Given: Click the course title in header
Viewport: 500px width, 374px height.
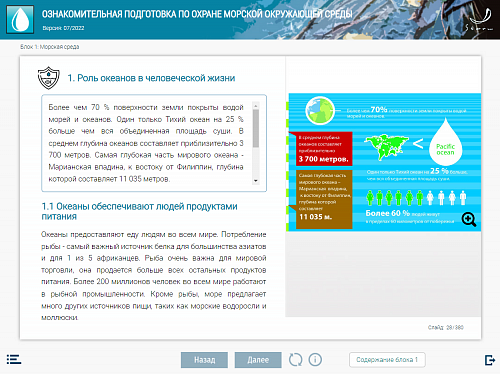Looking at the screenshot, I should point(197,14).
